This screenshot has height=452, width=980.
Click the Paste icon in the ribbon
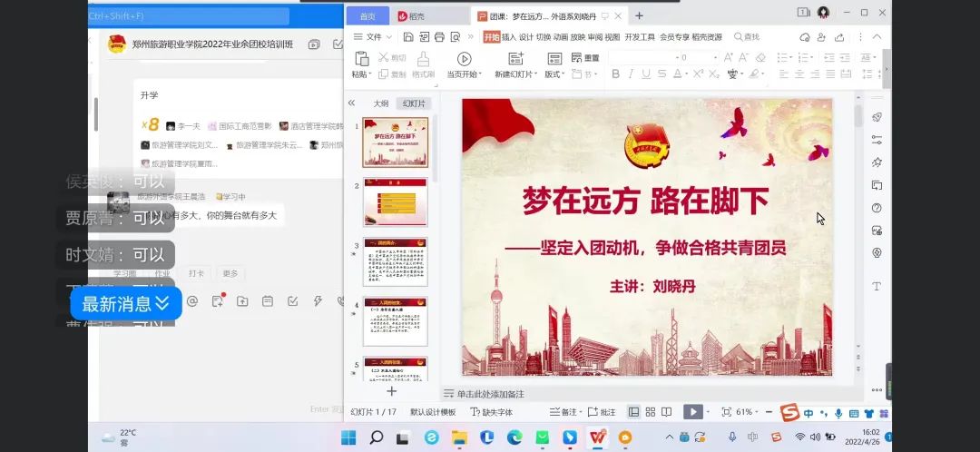click(x=361, y=60)
